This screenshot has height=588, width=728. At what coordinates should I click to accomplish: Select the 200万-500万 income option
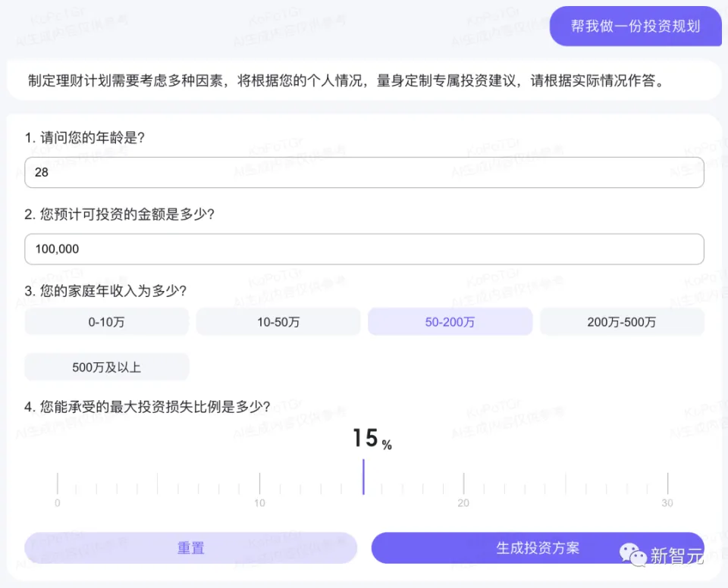point(621,322)
